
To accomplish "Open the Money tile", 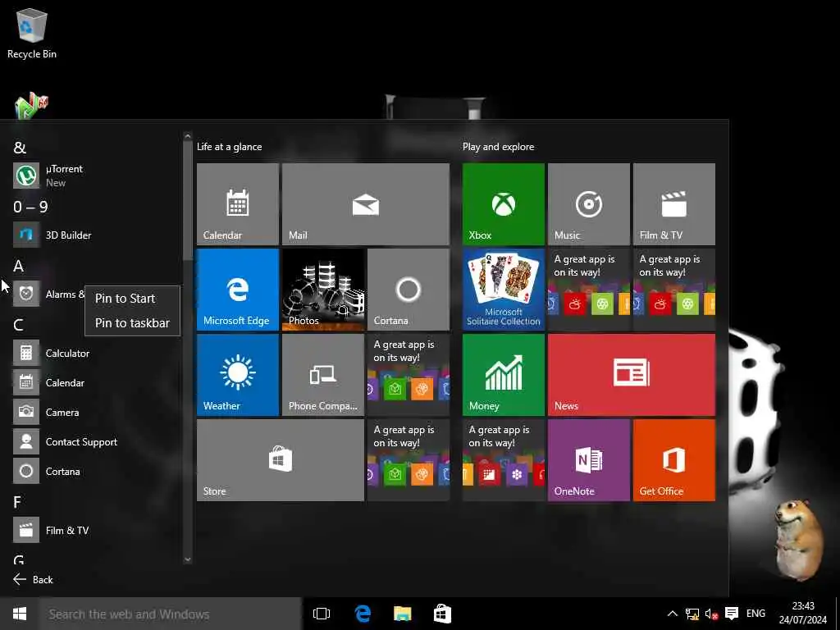I will coord(503,374).
